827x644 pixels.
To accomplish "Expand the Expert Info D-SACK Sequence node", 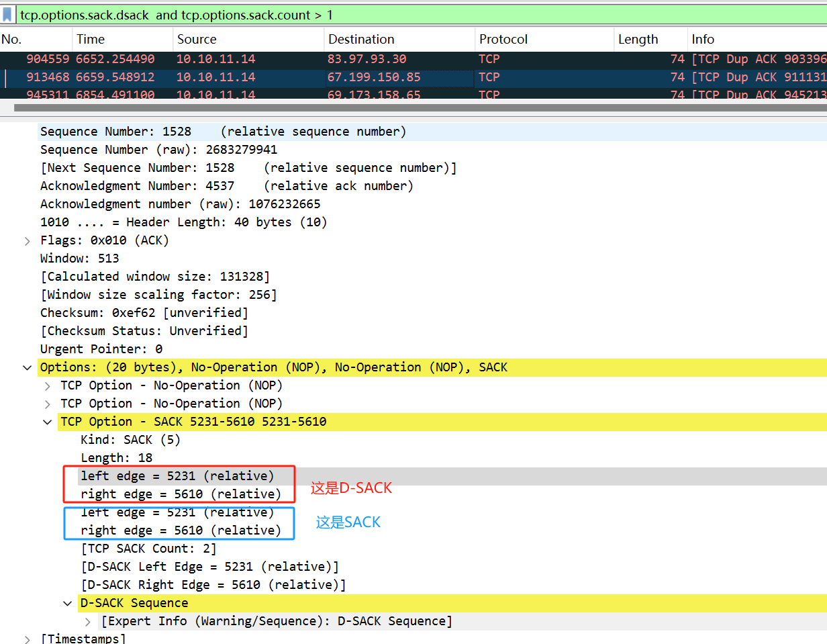I will click(x=88, y=621).
